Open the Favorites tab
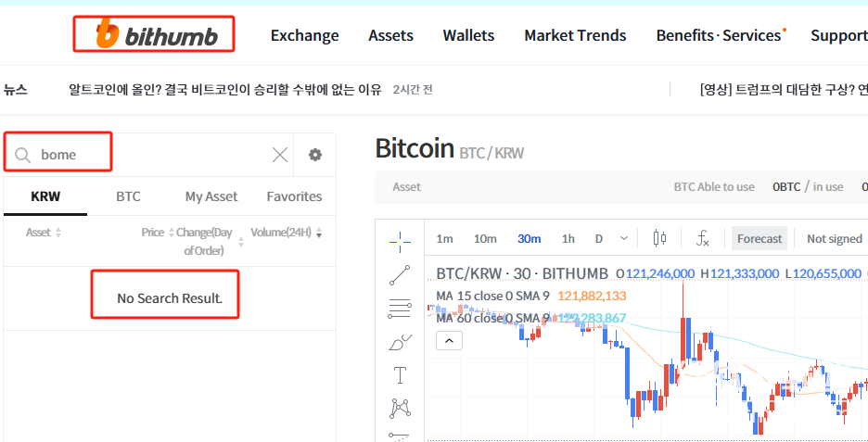 (294, 196)
